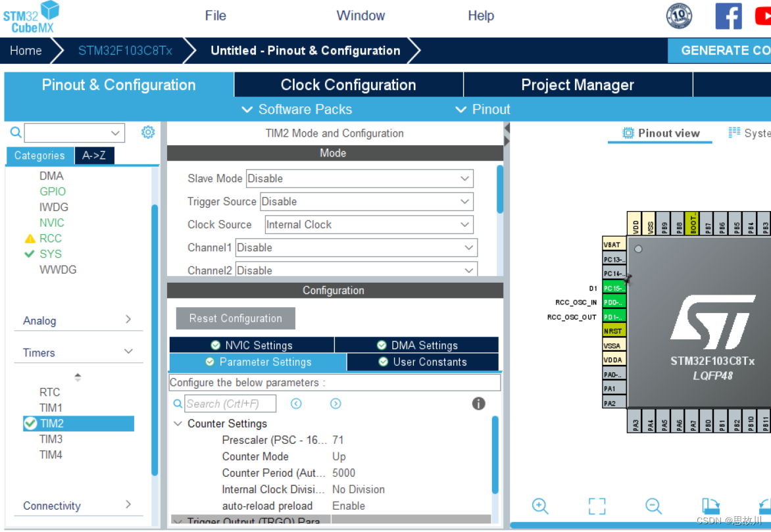
Task: Select the PD1 RCC_OSC_OUT pin
Action: [x=614, y=317]
